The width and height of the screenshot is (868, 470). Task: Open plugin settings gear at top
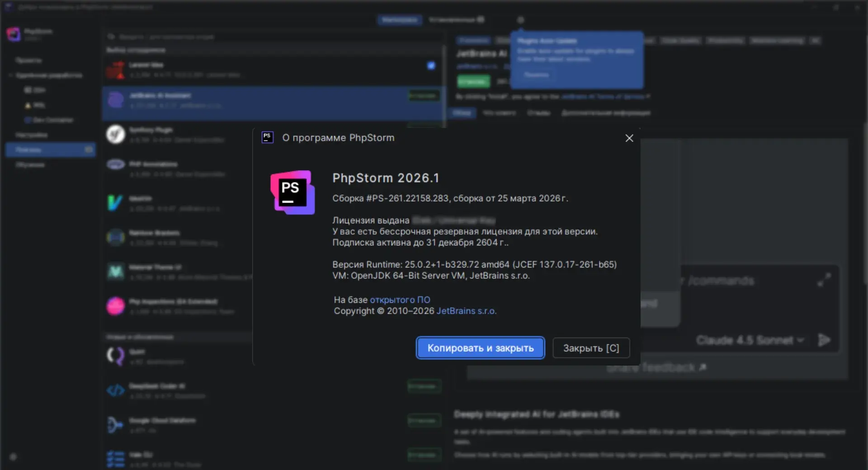520,20
